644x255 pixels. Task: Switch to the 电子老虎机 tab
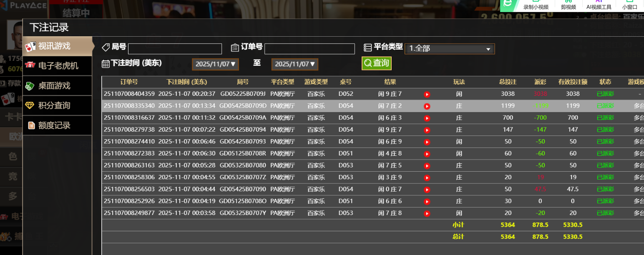coord(58,66)
